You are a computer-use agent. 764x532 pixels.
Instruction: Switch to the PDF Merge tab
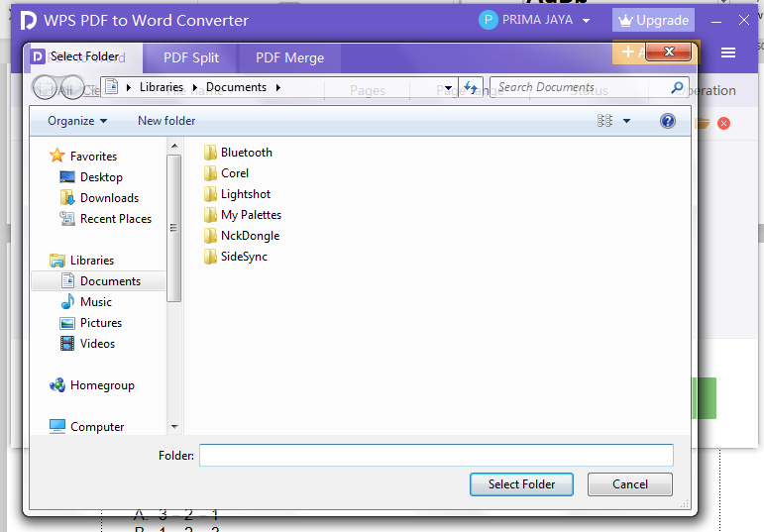click(290, 58)
